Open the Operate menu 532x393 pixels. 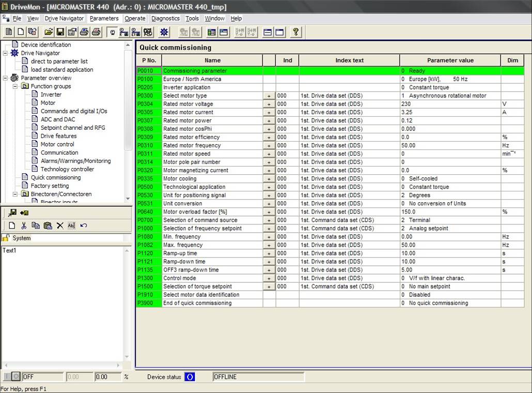pos(135,18)
